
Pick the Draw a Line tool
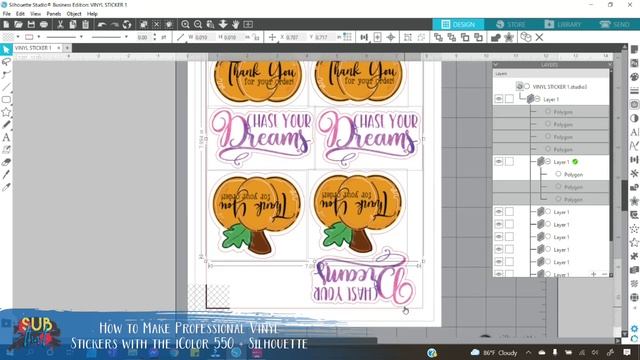pyautogui.click(x=6, y=87)
